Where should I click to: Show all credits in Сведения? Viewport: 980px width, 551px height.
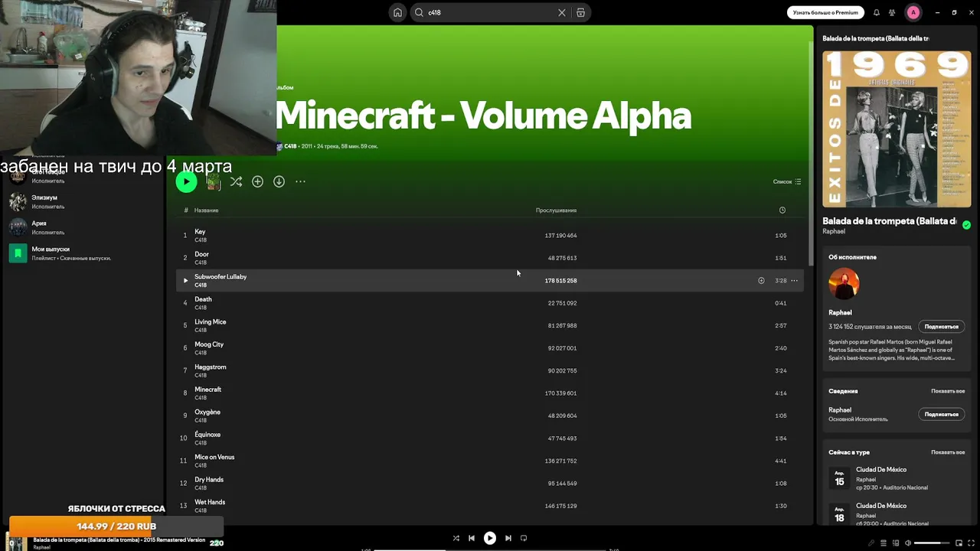tap(948, 391)
